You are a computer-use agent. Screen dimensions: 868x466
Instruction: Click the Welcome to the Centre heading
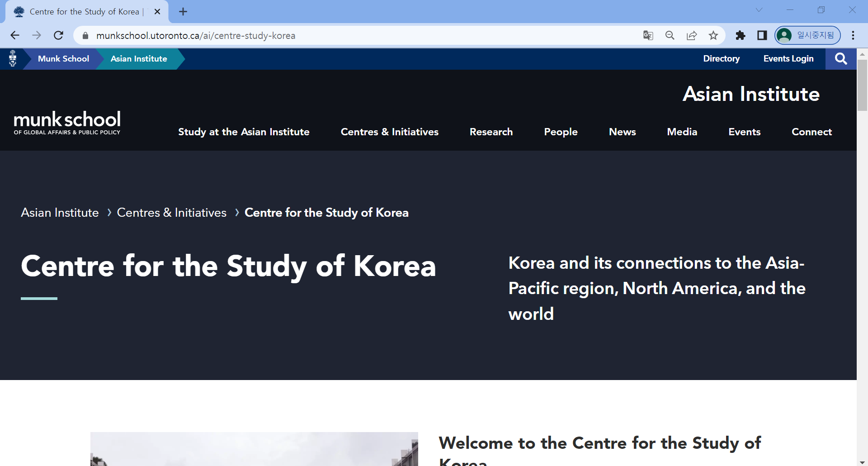(600, 450)
